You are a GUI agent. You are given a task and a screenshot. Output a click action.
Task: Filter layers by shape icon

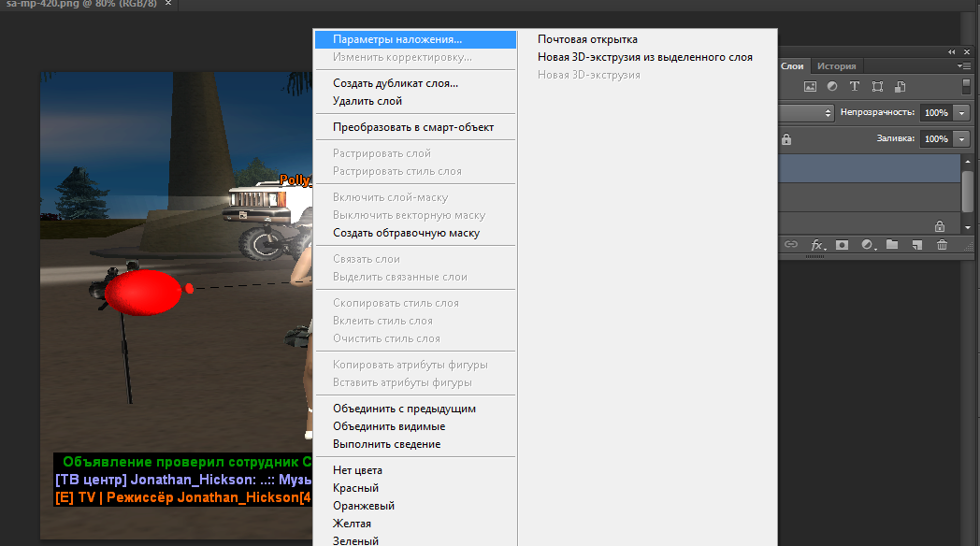pyautogui.click(x=877, y=87)
